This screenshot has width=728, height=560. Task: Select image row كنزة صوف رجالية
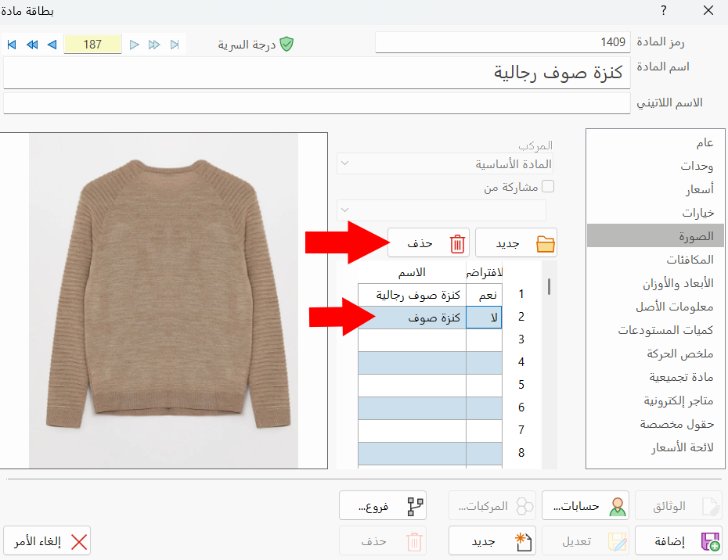tap(412, 295)
